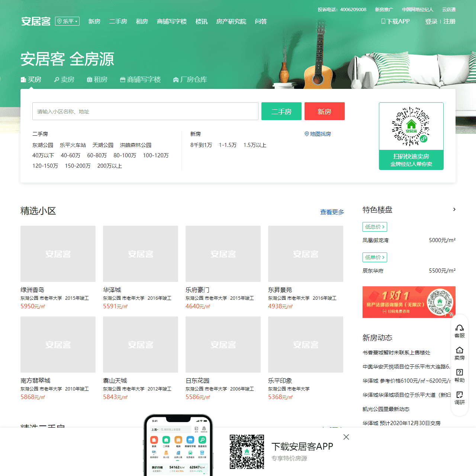Click the 地图找房 map search icon
Screen dimensions: 476x476
(307, 134)
